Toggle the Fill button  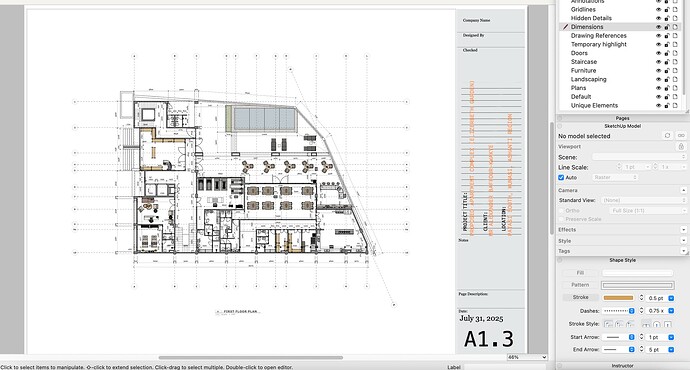580,273
